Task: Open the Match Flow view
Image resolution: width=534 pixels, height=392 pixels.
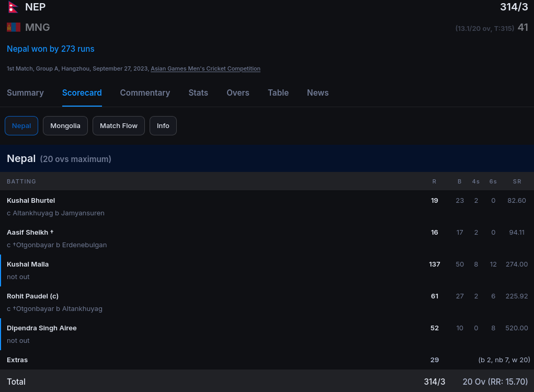Action: click(119, 126)
